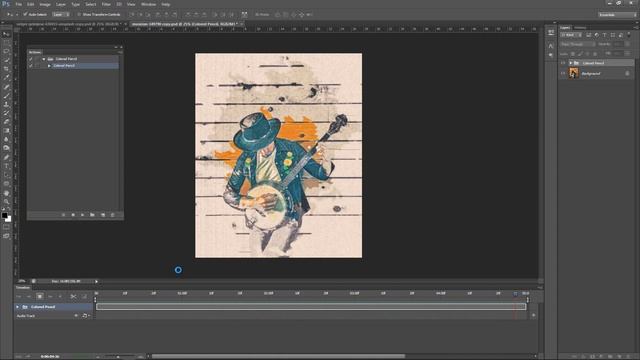Change screen mode from the toolbar

tap(6, 236)
